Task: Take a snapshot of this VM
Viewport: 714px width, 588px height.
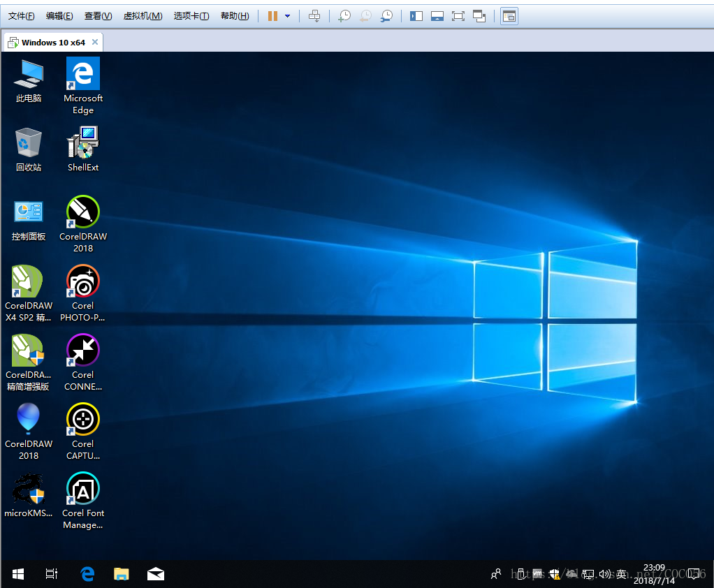Action: pyautogui.click(x=344, y=16)
